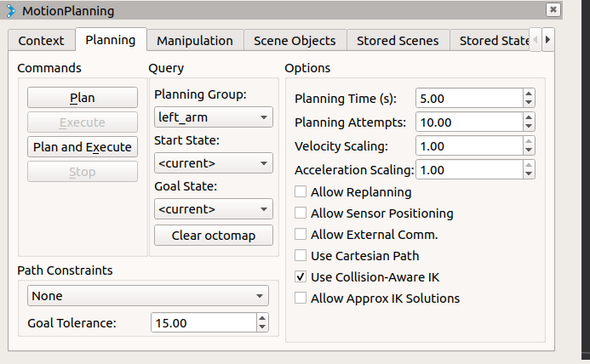Enable Allow Sensor Positioning checkbox
The height and width of the screenshot is (364, 590).
(301, 213)
